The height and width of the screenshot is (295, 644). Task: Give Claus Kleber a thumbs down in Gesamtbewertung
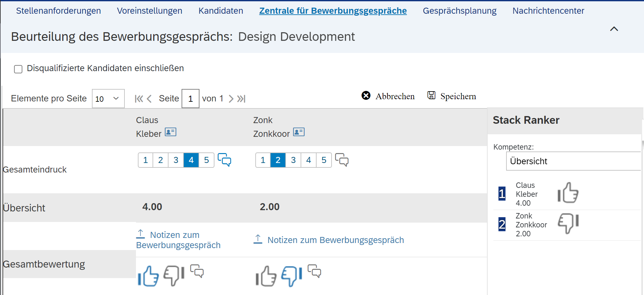[174, 276]
